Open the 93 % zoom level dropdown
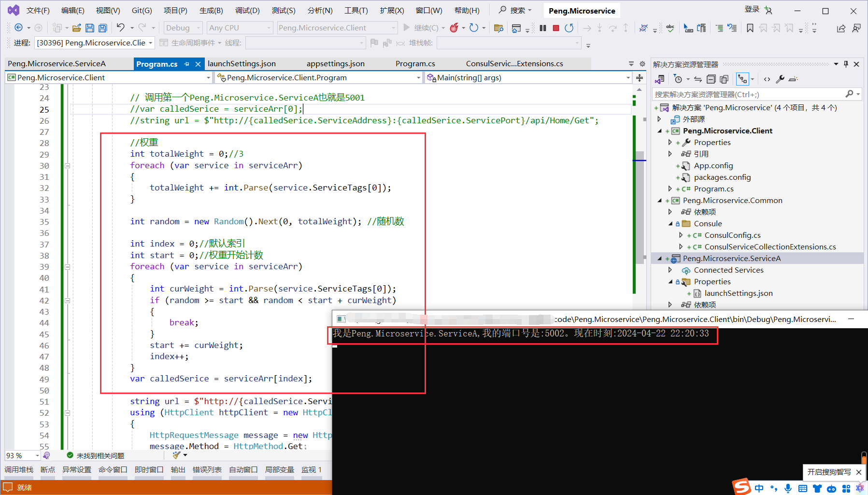 [23, 455]
